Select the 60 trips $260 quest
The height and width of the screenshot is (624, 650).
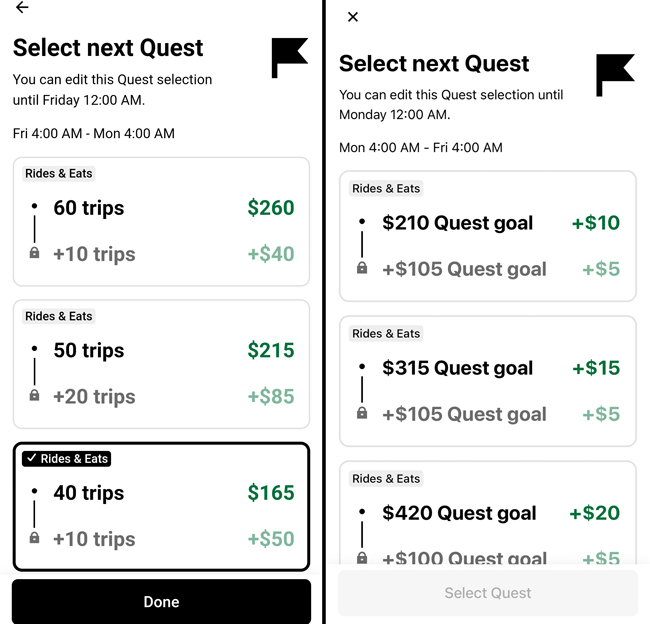161,221
